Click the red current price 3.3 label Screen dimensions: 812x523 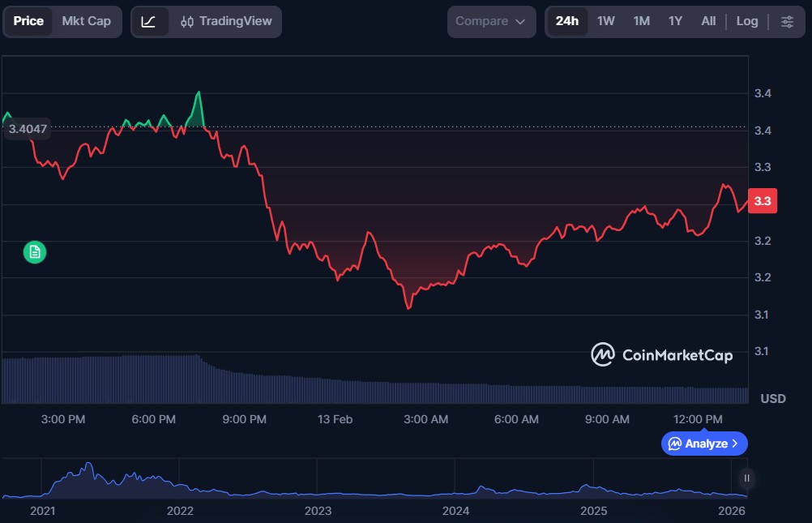pyautogui.click(x=763, y=201)
